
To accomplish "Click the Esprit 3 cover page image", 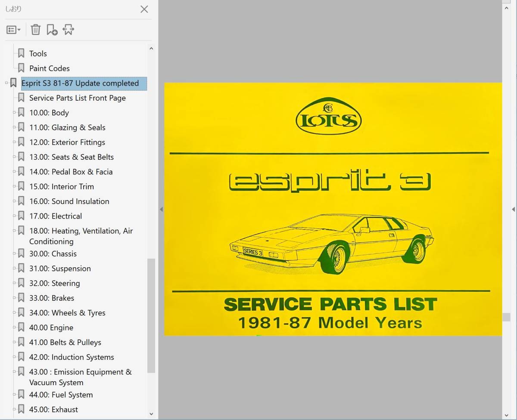I will [x=333, y=209].
